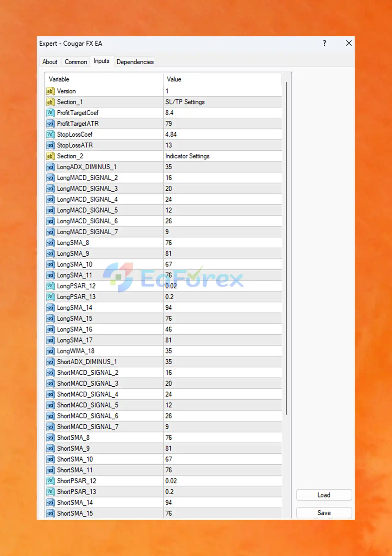The height and width of the screenshot is (556, 392).
Task: Click the integer icon beside ProfitTargetATR
Action: click(50, 124)
